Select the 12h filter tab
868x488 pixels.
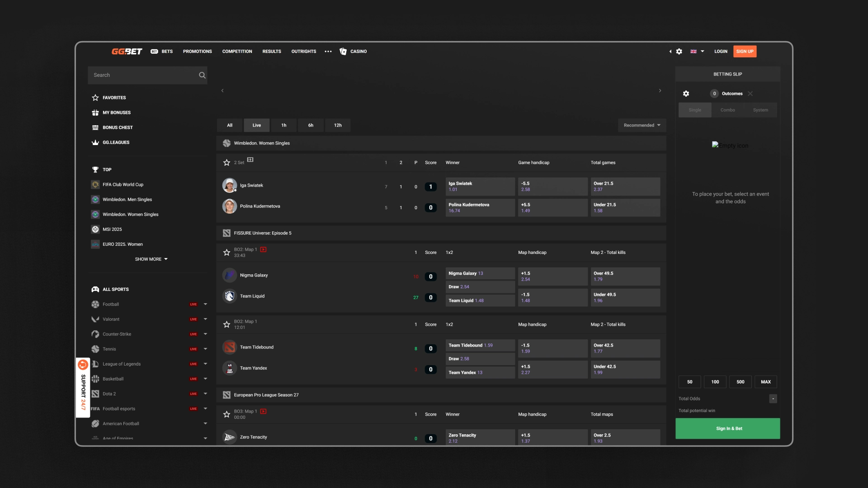coord(338,125)
